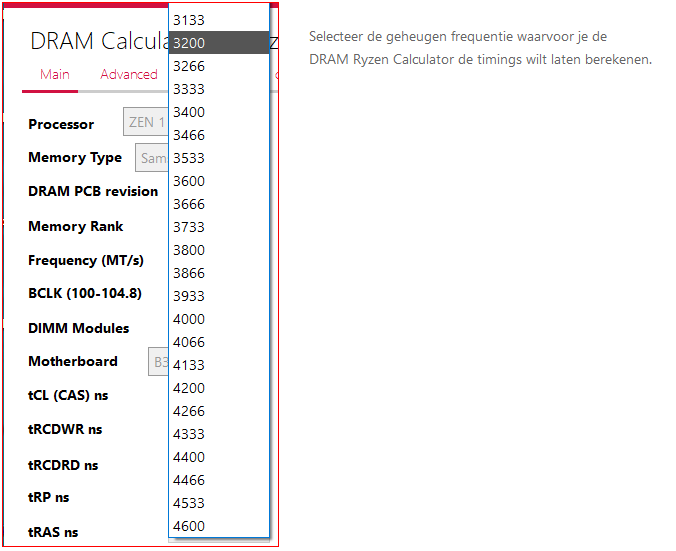Viewport: 676px width, 551px height.
Task: Select 3933 frequency option
Action: [219, 296]
